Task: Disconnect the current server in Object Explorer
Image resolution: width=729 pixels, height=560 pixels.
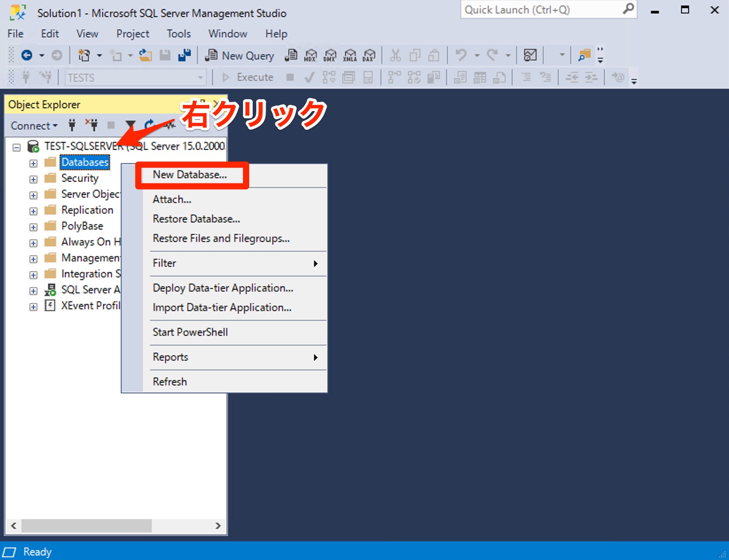Action: [x=92, y=125]
